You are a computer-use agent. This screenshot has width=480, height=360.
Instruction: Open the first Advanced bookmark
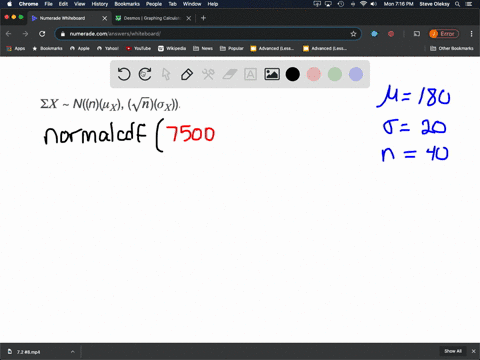coord(272,48)
